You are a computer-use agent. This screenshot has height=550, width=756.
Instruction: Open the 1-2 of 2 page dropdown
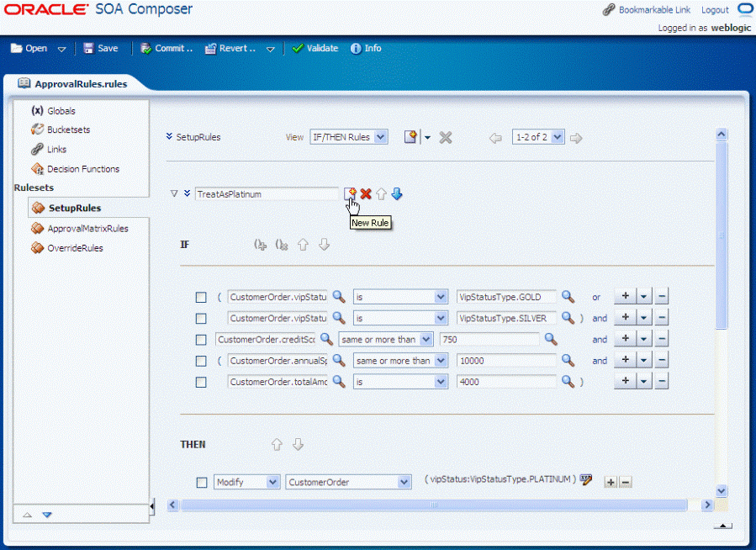tap(538, 137)
